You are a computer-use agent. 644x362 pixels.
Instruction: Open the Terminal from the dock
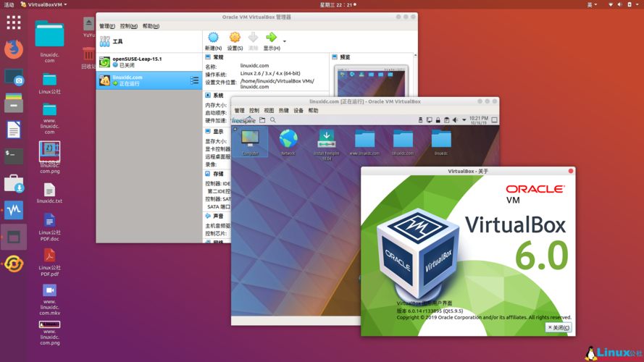click(14, 156)
